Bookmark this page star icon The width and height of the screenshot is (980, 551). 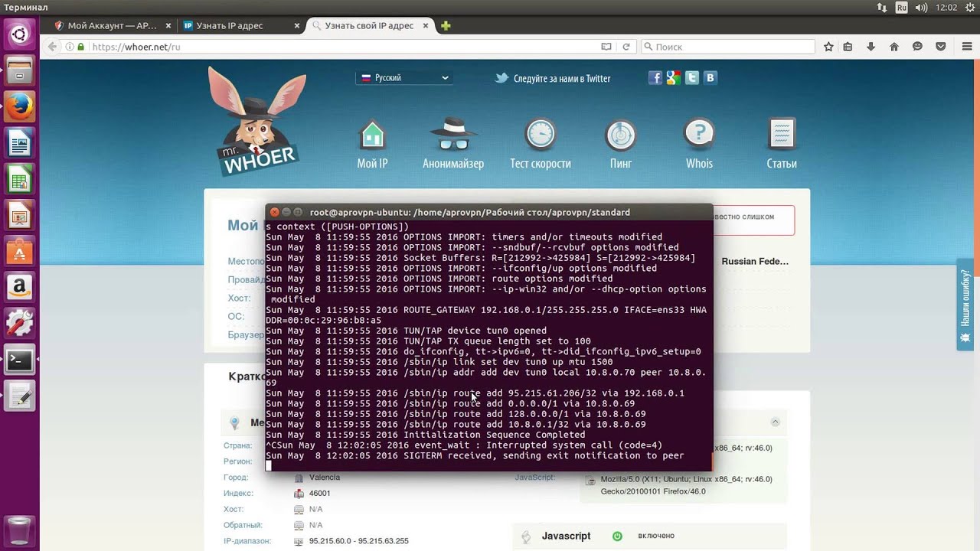tap(828, 47)
